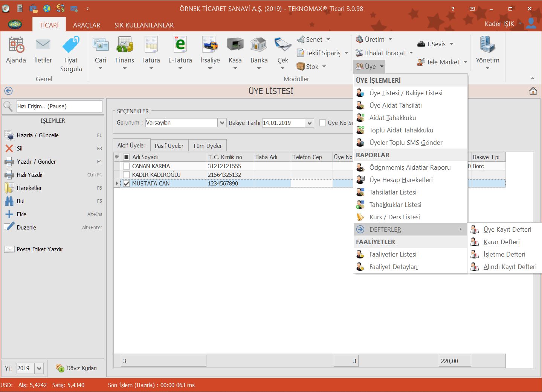Toggle the Üye No checkbox in options
Viewport: 542px width, 392px height.
point(322,123)
